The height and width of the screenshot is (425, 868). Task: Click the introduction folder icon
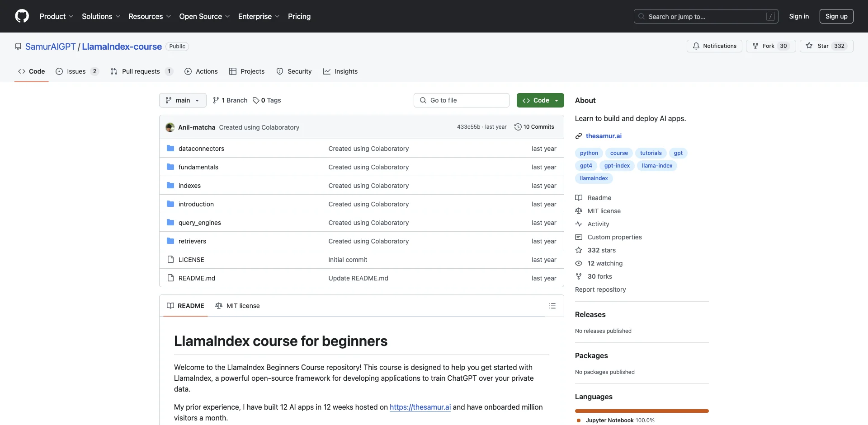pyautogui.click(x=170, y=204)
